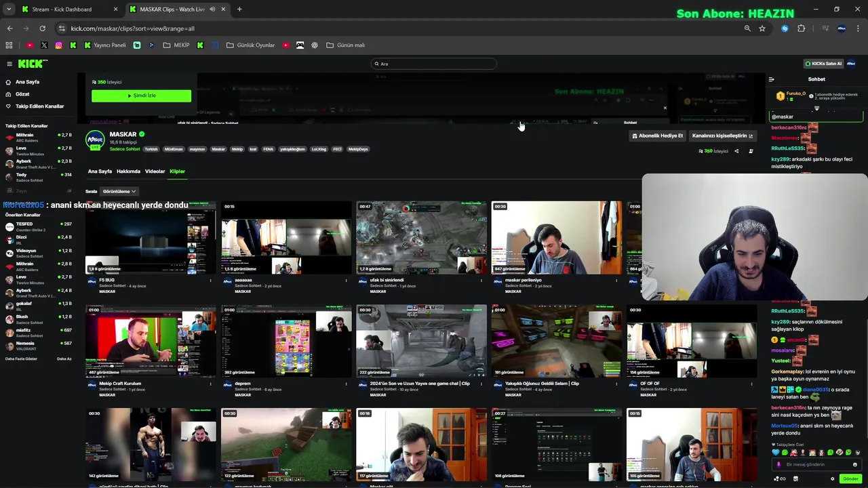
Task: Click Daha Az link
Action: click(64, 359)
